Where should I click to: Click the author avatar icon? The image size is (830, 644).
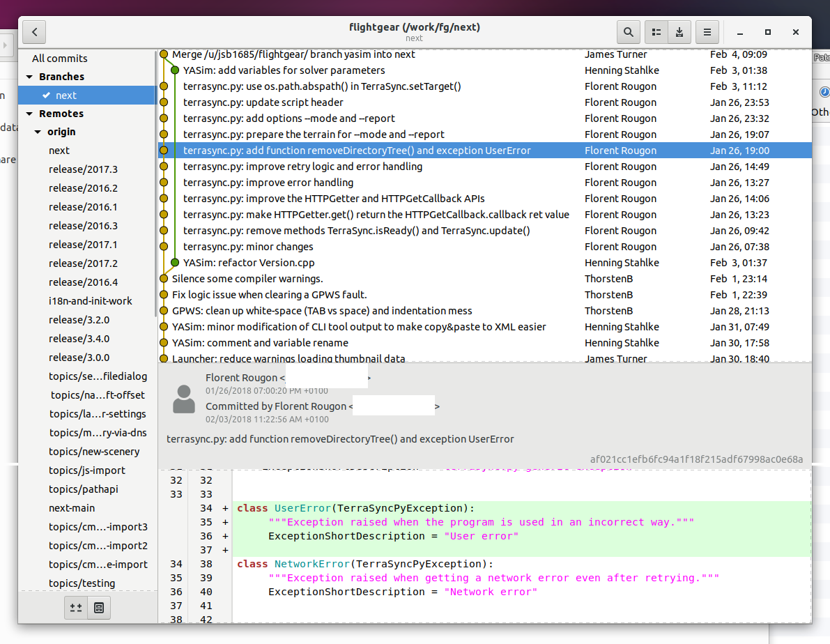(x=184, y=399)
